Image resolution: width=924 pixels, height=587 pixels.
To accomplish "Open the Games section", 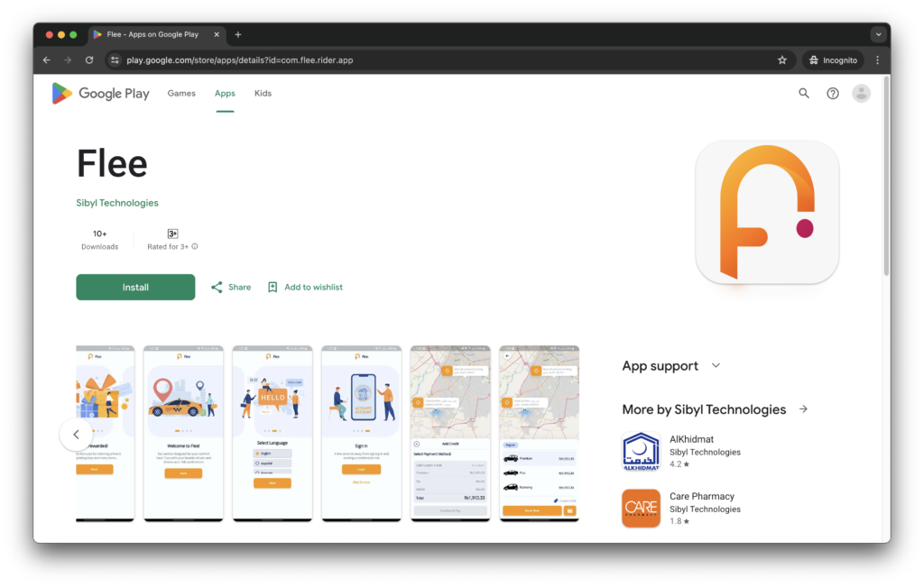I will tap(181, 93).
